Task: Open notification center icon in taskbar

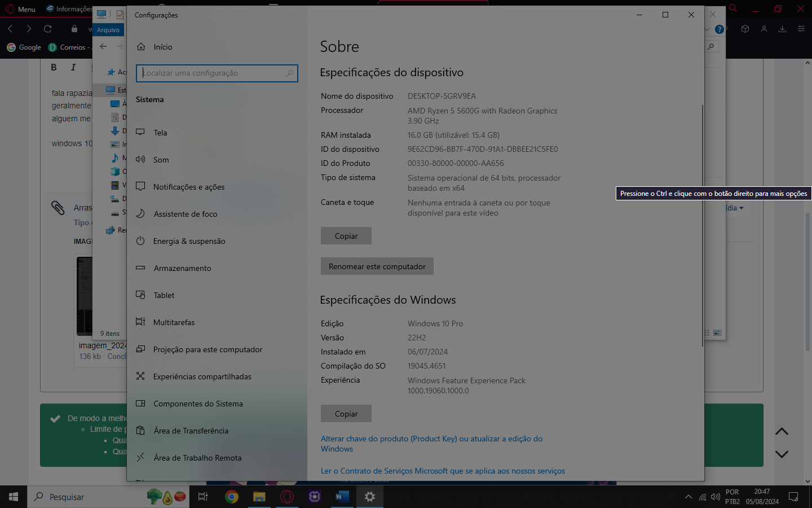Action: coord(793,497)
